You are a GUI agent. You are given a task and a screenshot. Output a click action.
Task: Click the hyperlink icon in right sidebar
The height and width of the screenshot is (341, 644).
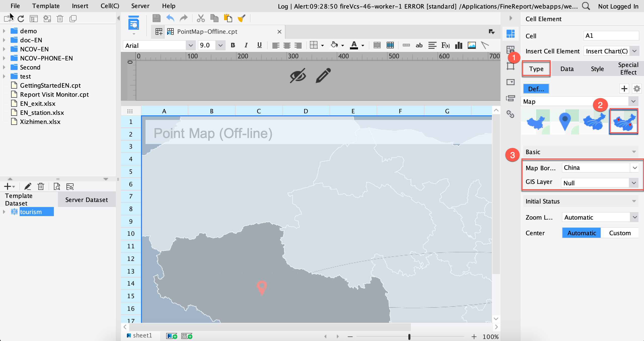510,114
